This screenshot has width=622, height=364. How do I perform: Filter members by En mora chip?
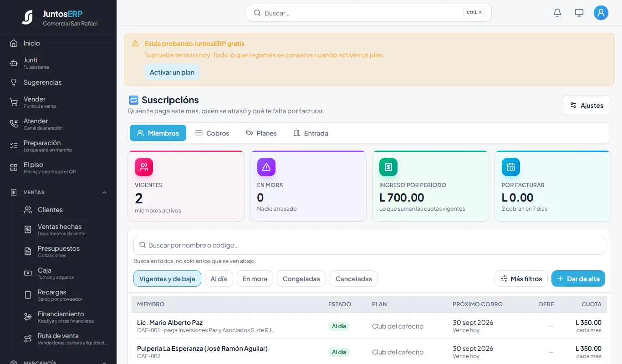[x=255, y=278]
